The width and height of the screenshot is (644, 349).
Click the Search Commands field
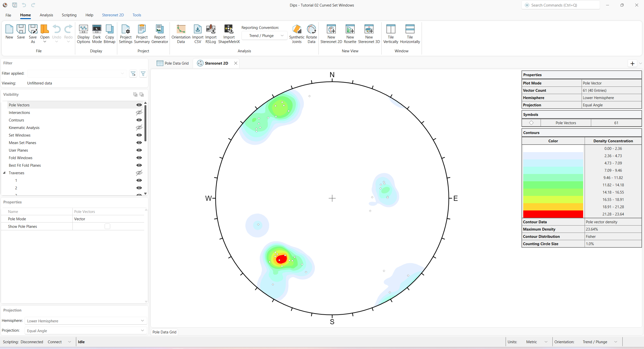tap(560, 5)
